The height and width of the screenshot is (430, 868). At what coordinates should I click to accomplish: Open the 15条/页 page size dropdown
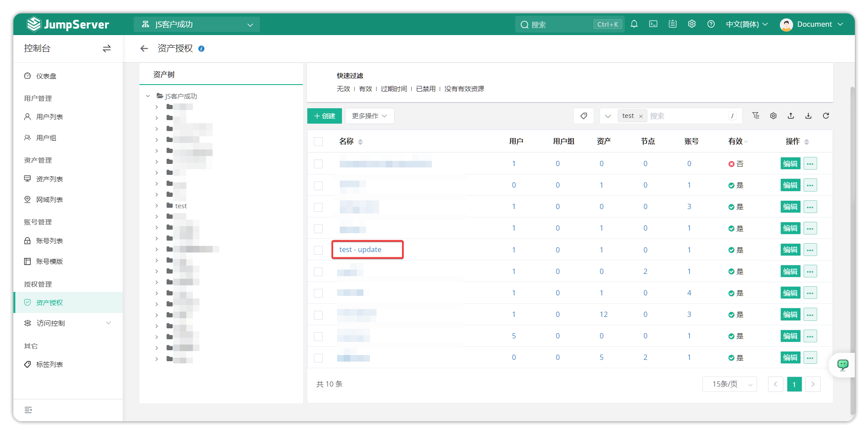[729, 384]
